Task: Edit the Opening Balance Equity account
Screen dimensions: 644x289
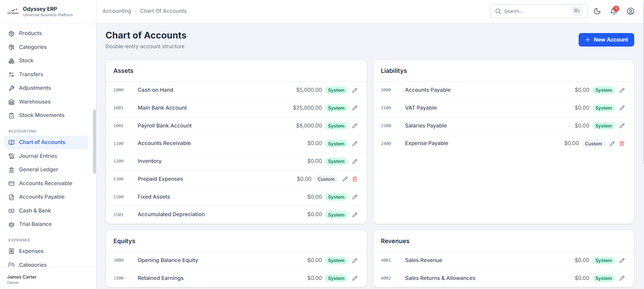Action: click(x=355, y=261)
